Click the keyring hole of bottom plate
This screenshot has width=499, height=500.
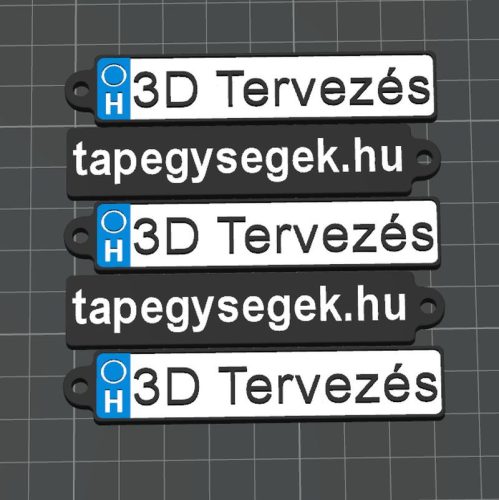click(80, 388)
